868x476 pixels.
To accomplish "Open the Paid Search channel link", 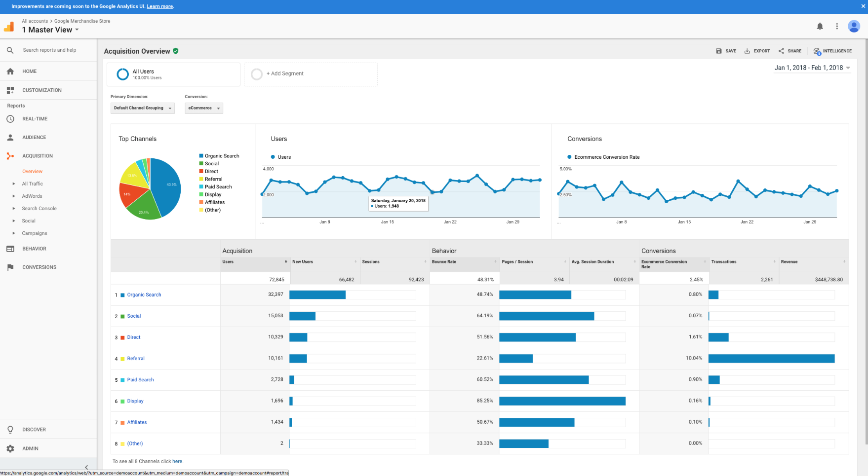I will coord(140,380).
